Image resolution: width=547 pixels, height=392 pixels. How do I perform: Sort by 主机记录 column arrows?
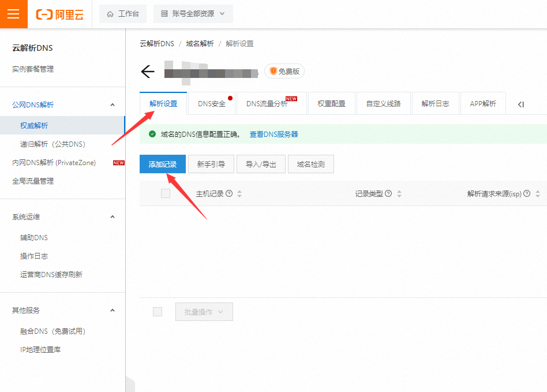click(239, 194)
